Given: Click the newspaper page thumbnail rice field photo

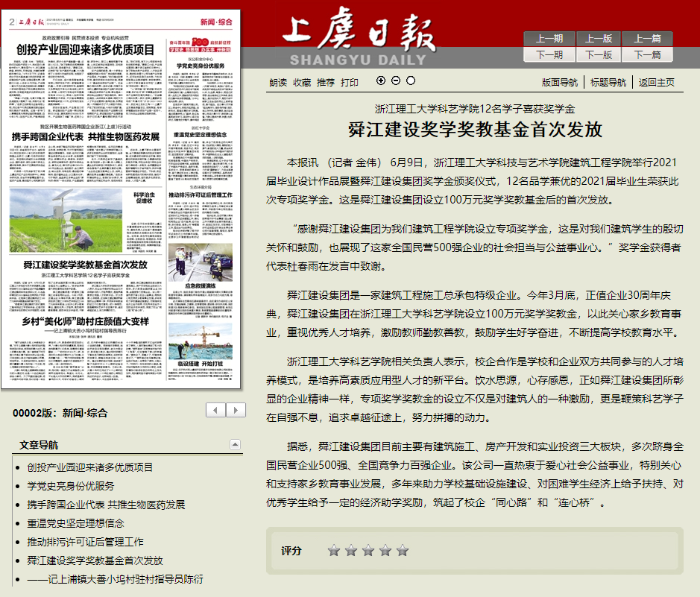Looking at the screenshot, I should pyautogui.click(x=66, y=220).
